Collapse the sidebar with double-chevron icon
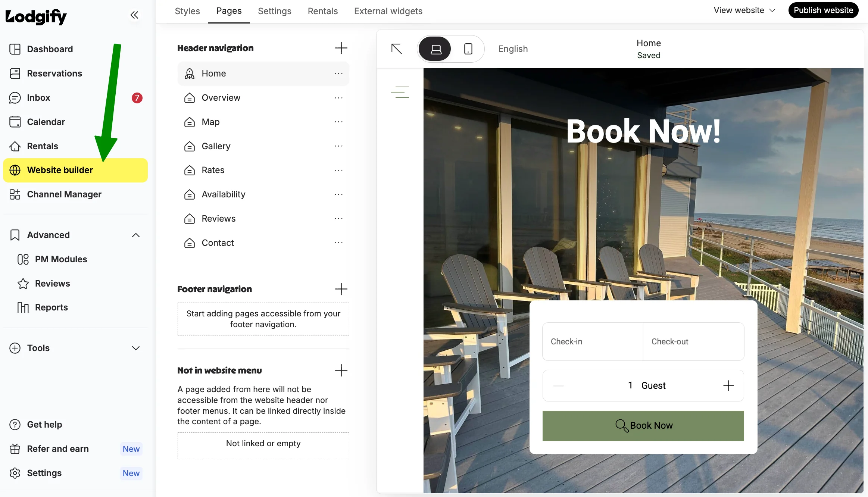The image size is (868, 497). (x=134, y=15)
